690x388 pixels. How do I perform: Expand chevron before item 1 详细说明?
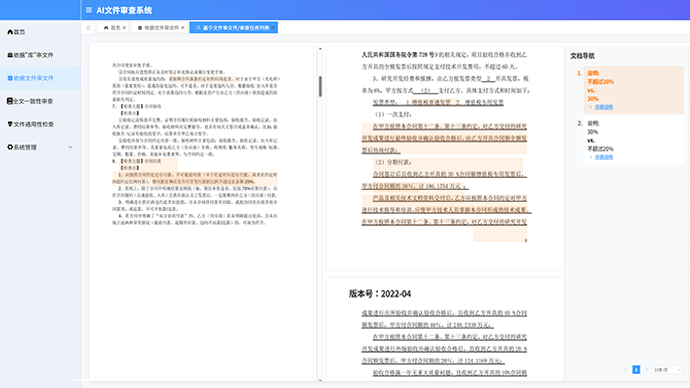tap(591, 107)
